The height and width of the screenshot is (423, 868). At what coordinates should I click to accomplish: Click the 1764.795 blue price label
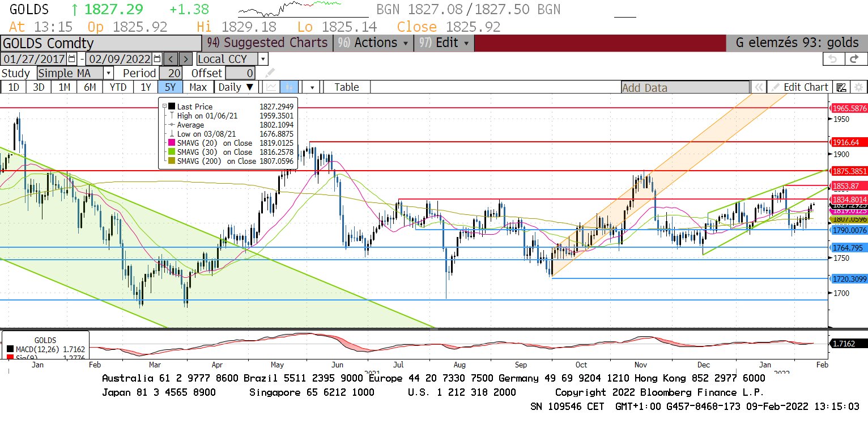tap(848, 248)
